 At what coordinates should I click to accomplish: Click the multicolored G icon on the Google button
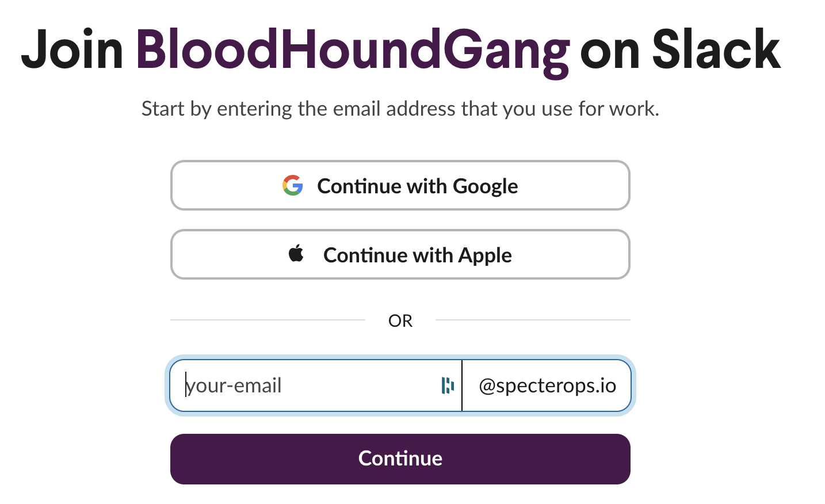coord(293,185)
